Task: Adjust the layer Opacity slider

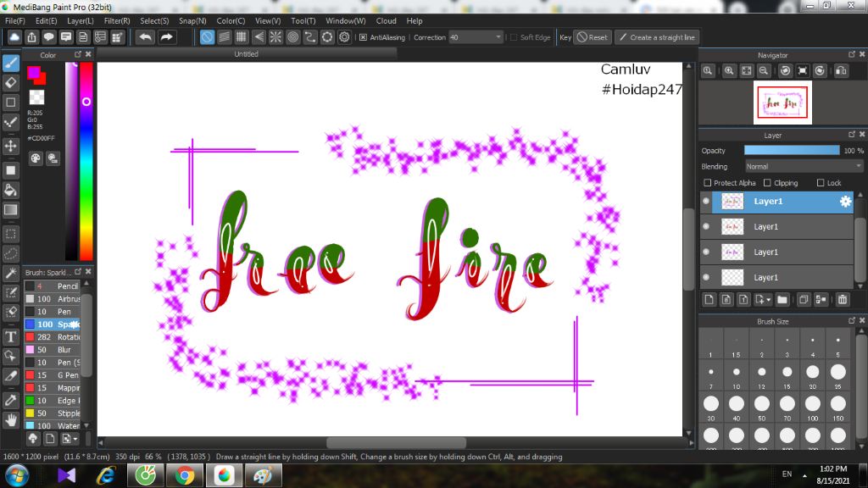Action: (x=792, y=151)
